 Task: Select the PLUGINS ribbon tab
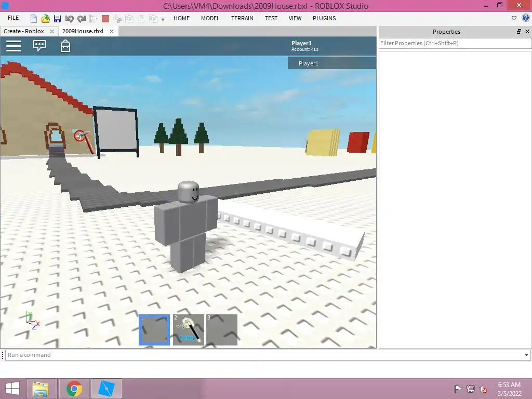point(324,18)
